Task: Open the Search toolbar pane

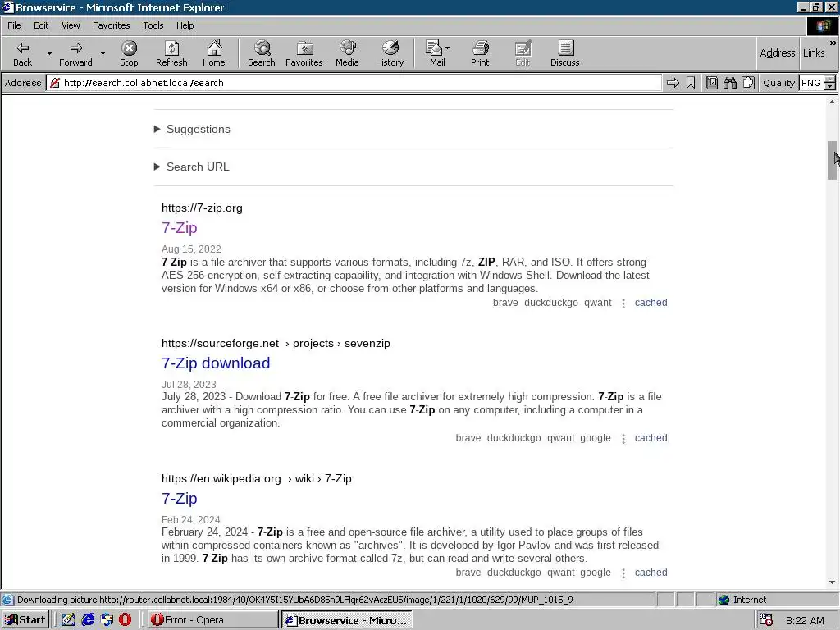Action: 262,53
